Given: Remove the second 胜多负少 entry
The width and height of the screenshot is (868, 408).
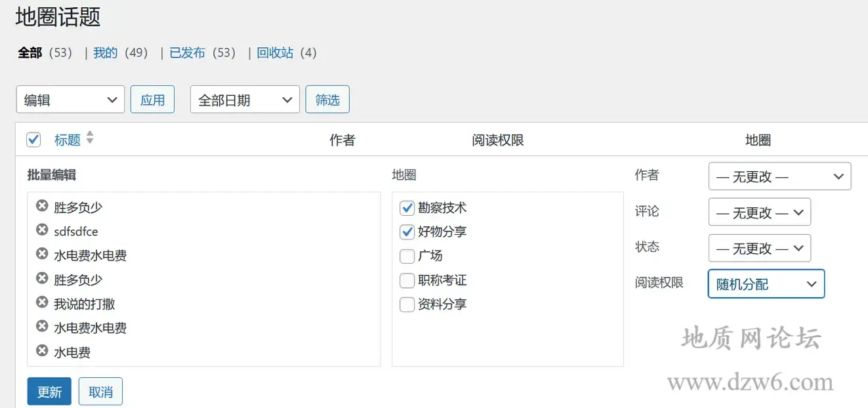Looking at the screenshot, I should pyautogui.click(x=41, y=279).
